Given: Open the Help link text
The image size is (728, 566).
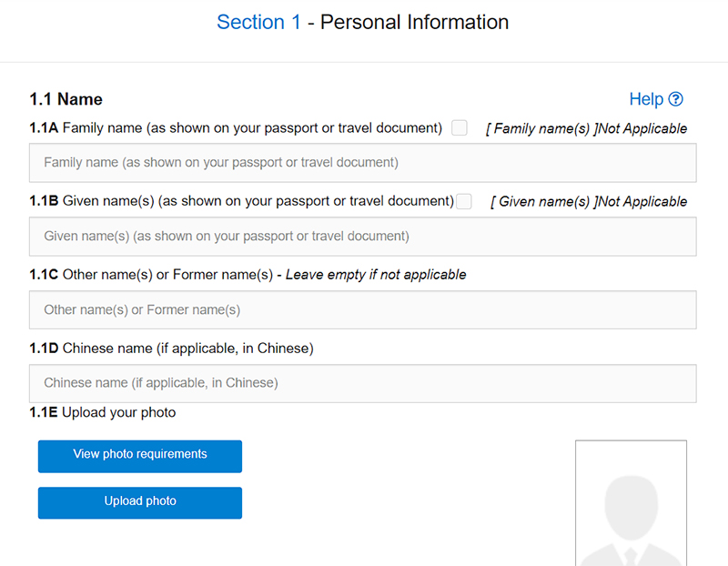Looking at the screenshot, I should [x=646, y=100].
